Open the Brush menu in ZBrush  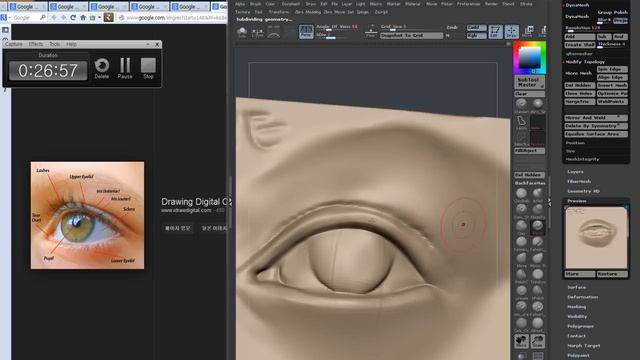pos(255,4)
